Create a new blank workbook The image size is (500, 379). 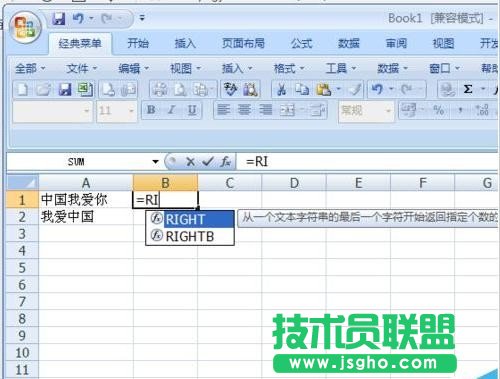pos(23,90)
